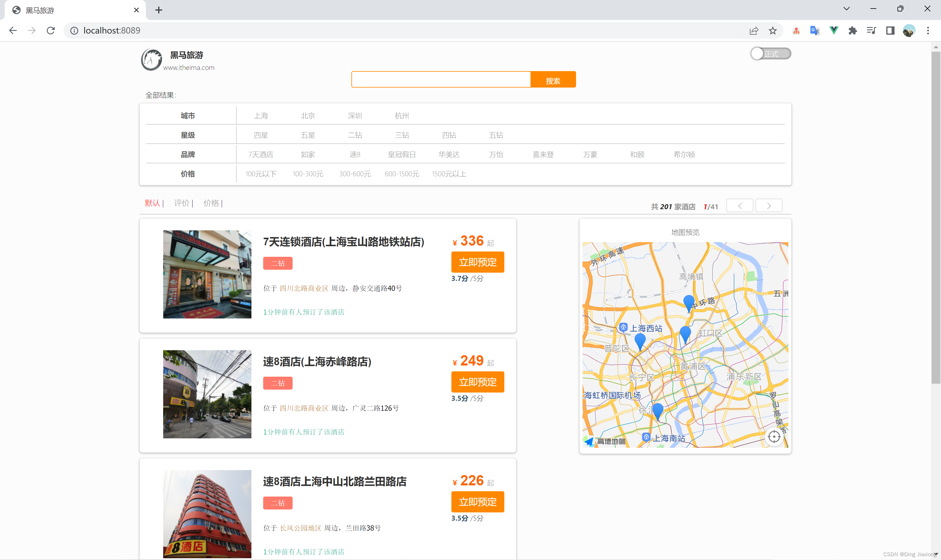941x560 pixels.
Task: Book 速8酒店上海中山北路兰田路店 with 立即预定
Action: [x=477, y=502]
